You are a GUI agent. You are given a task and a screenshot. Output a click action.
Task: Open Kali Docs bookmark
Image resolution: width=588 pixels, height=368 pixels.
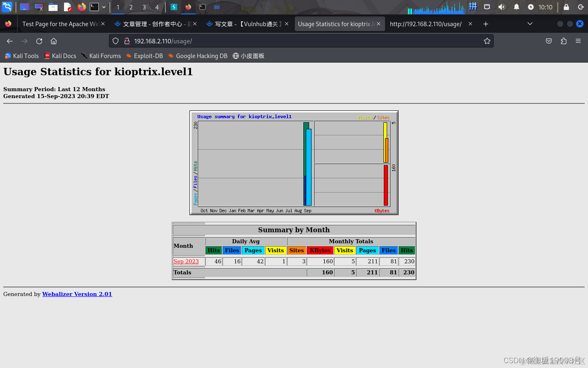tap(60, 56)
